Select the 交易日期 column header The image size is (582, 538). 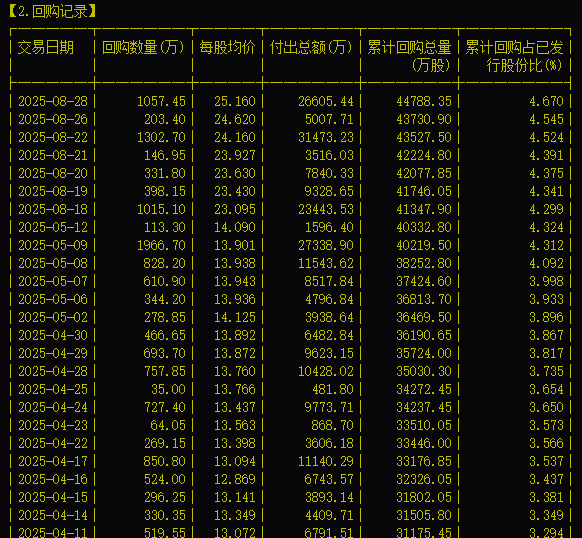[46, 48]
